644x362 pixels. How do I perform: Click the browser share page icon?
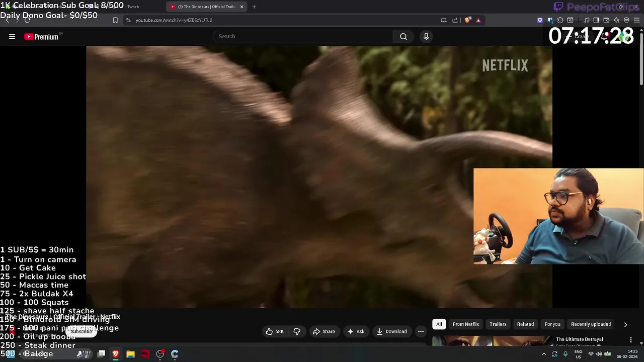click(x=455, y=20)
